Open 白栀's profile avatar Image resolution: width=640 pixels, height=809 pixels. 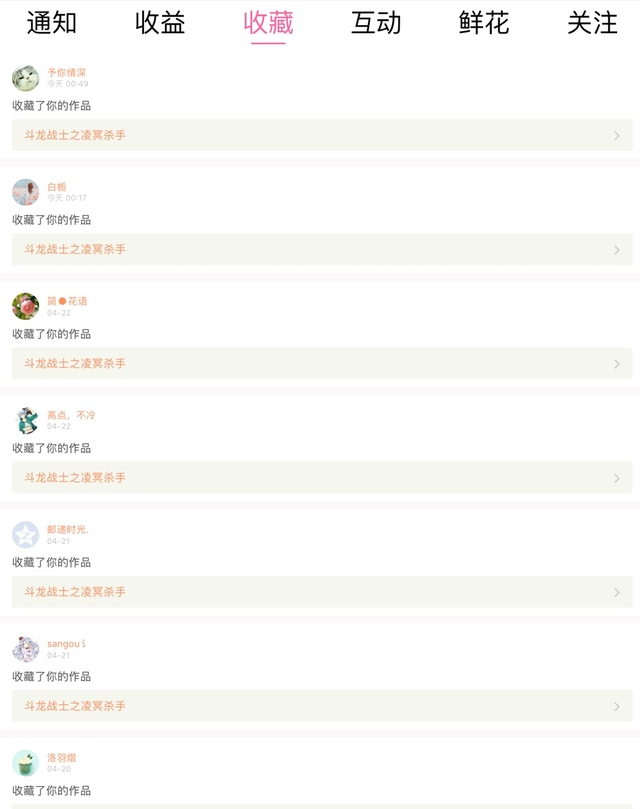click(x=26, y=192)
